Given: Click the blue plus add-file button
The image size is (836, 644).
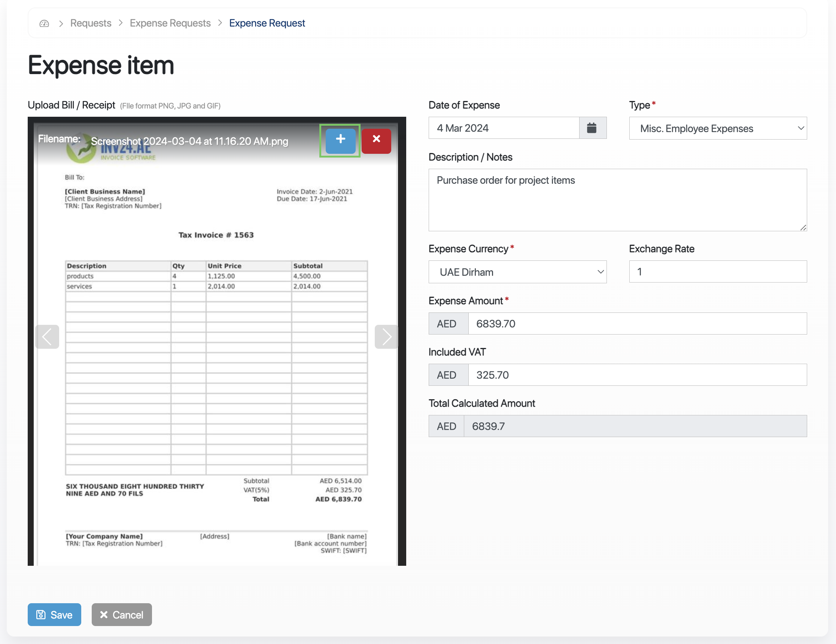Looking at the screenshot, I should click(340, 140).
